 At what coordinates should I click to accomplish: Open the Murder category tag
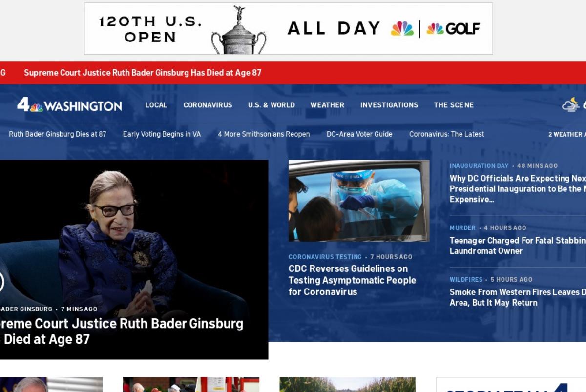coord(462,228)
